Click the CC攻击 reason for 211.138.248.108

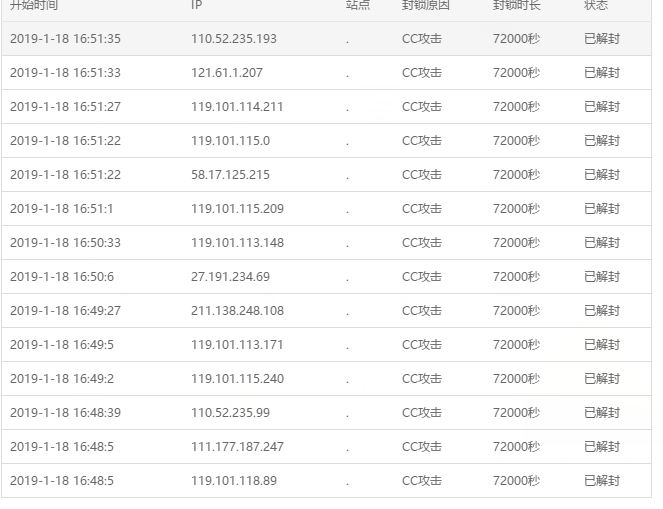pos(422,311)
